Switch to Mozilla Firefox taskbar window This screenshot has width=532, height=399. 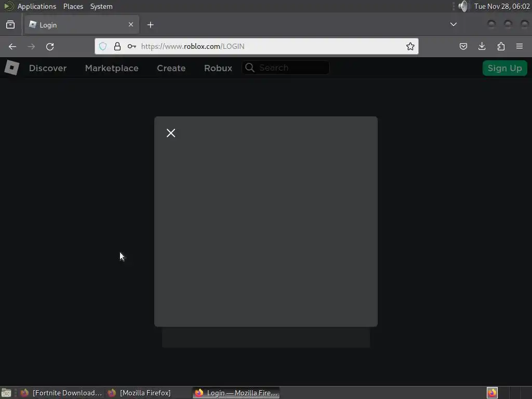(139, 393)
